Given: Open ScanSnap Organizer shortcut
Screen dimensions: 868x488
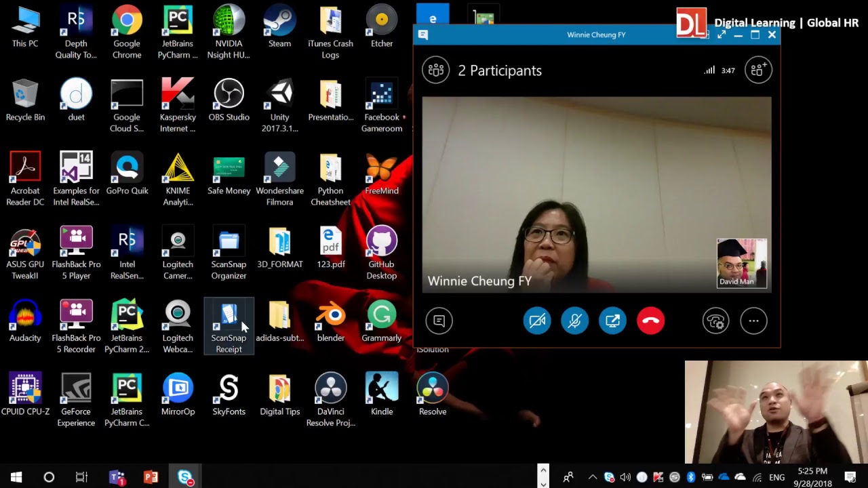Looking at the screenshot, I should (x=229, y=253).
